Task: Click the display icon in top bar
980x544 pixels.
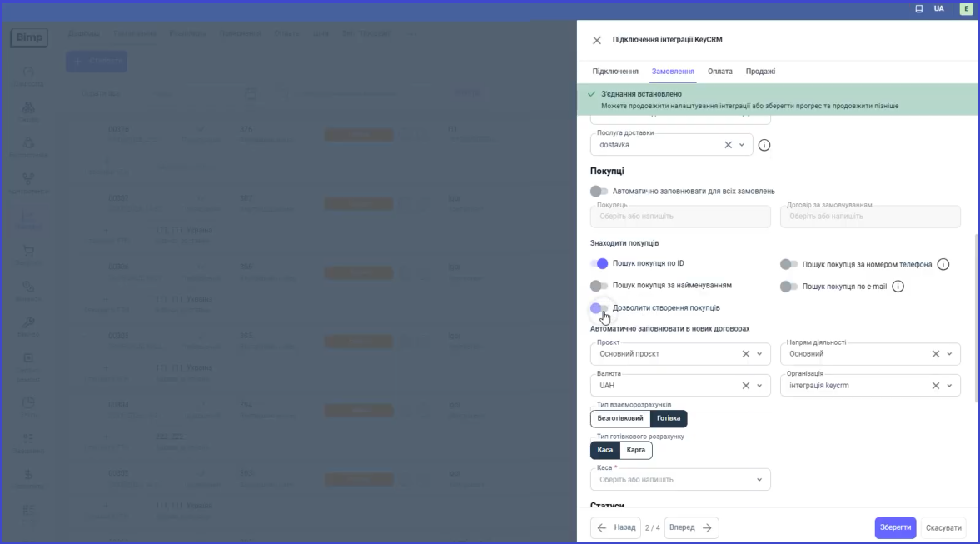Action: click(x=918, y=9)
